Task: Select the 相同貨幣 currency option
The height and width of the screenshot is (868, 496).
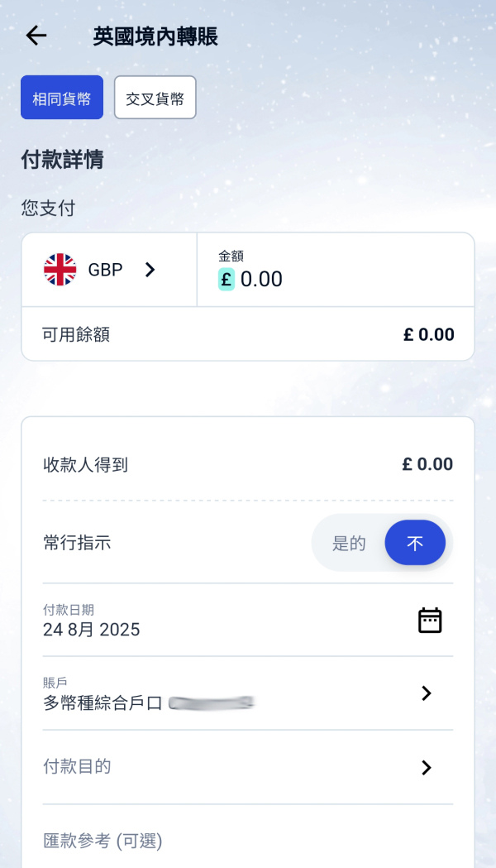Action: (61, 97)
